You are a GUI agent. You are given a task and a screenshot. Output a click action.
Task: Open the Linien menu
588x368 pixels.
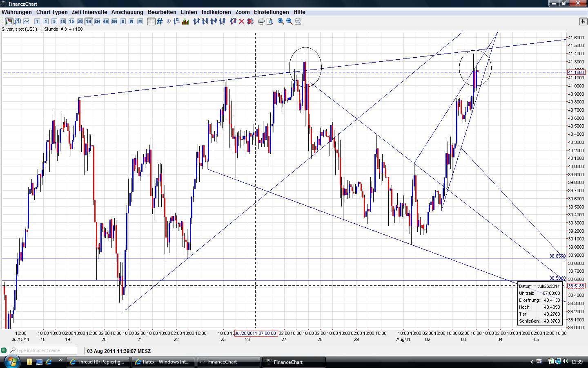(189, 12)
